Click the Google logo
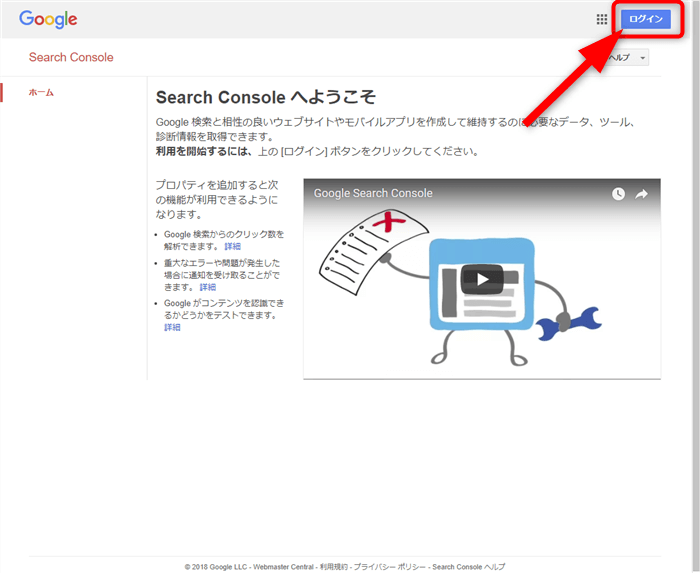Viewport: 700px width, 573px height. click(48, 19)
